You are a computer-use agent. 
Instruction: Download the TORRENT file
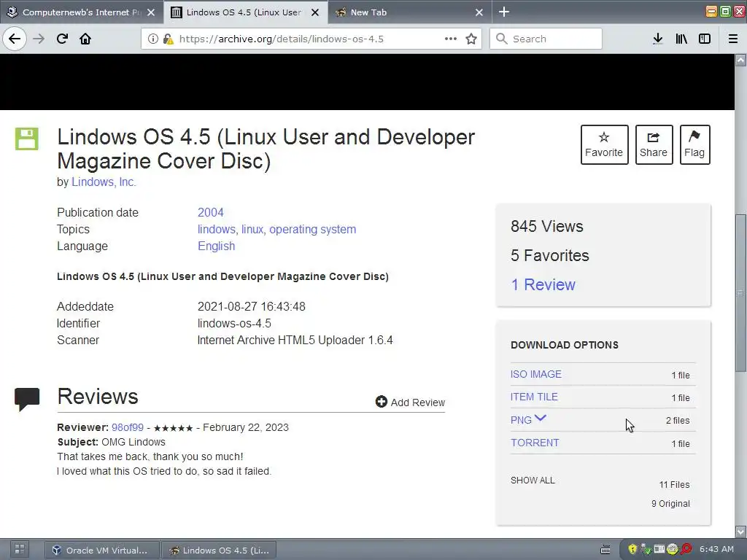(535, 443)
